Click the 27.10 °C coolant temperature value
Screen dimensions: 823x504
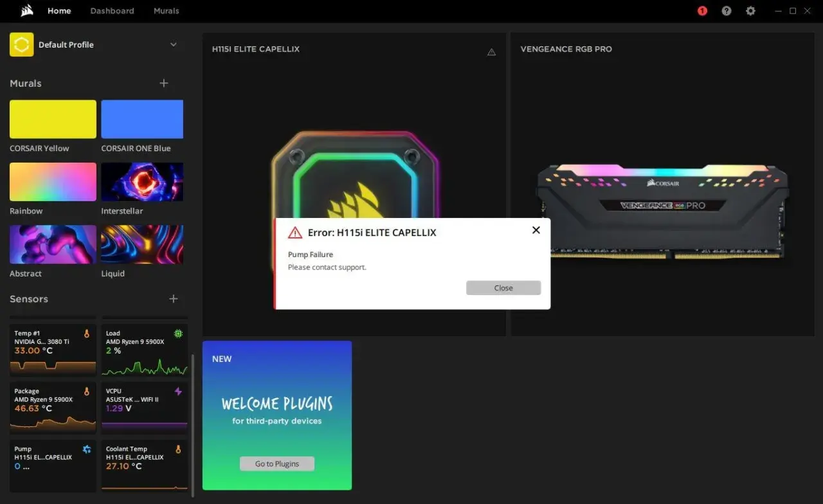pos(124,466)
